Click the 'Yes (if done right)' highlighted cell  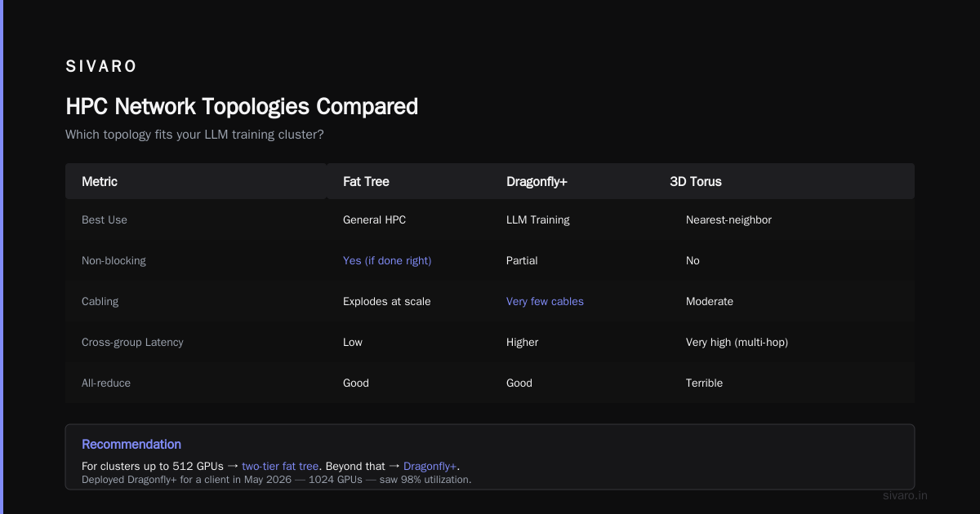coord(387,260)
